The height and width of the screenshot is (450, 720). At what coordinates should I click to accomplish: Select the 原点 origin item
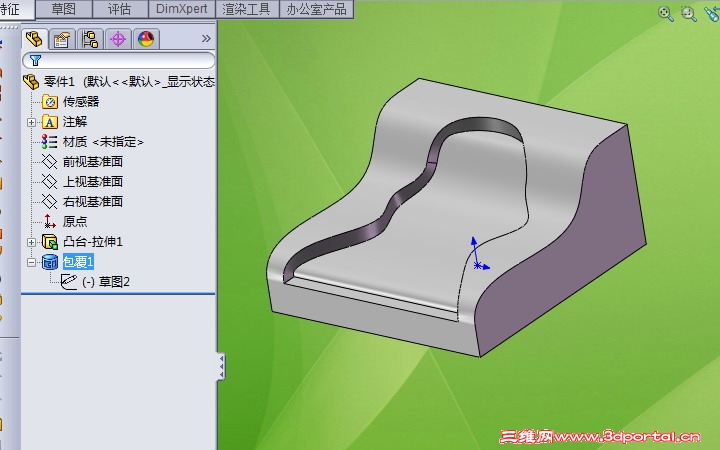[x=75, y=221]
